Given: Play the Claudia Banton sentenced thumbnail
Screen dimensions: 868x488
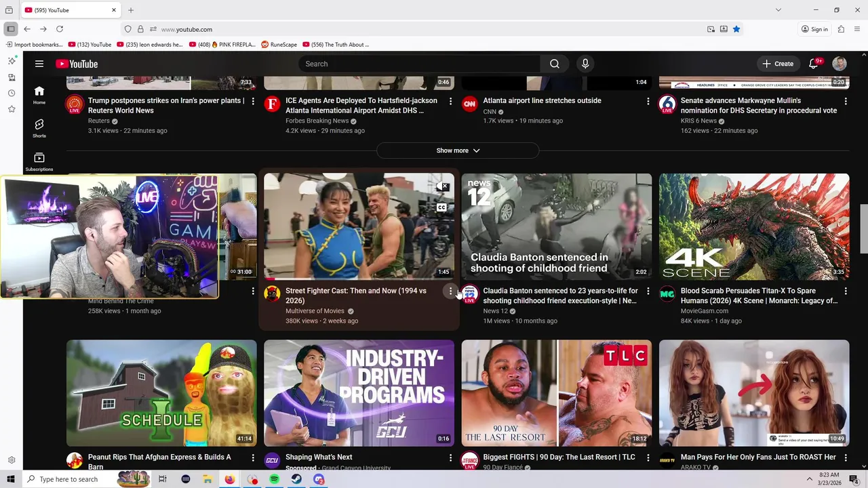Looking at the screenshot, I should pyautogui.click(x=557, y=226).
